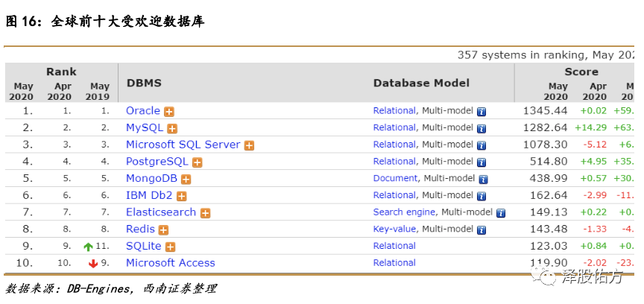
Task: Click the plus icon next to Elasticsearch
Action: pos(206,213)
